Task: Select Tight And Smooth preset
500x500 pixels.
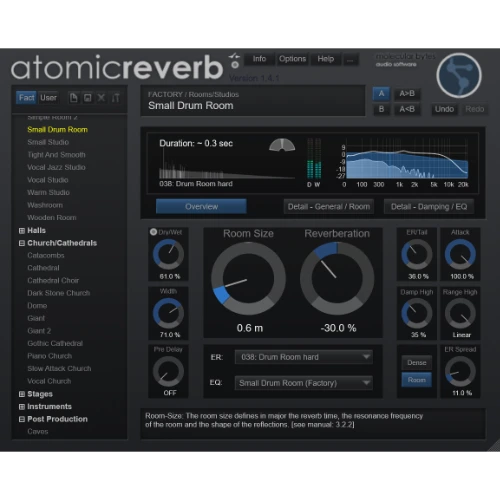Action: point(56,155)
